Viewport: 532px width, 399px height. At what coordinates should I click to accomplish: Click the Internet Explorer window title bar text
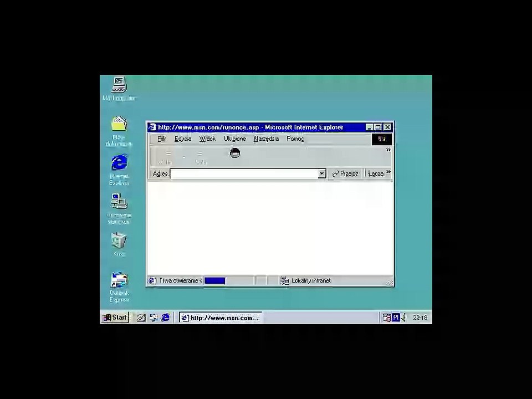click(x=250, y=127)
